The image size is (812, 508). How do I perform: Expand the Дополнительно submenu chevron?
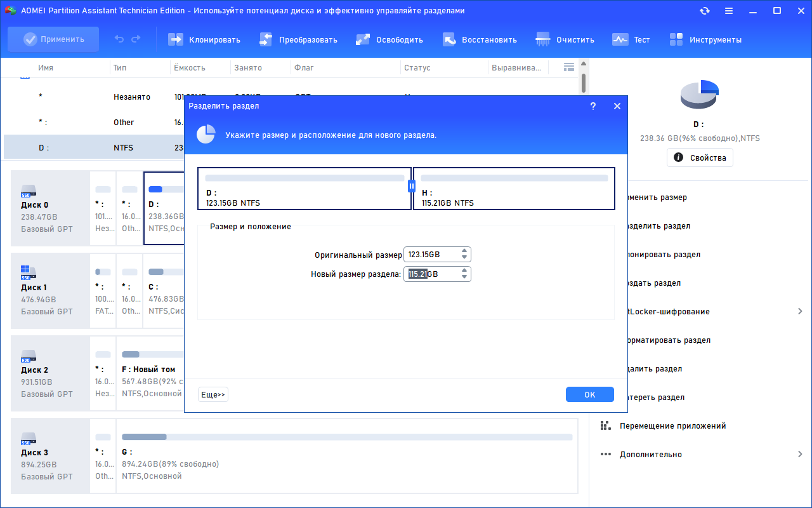pos(800,454)
